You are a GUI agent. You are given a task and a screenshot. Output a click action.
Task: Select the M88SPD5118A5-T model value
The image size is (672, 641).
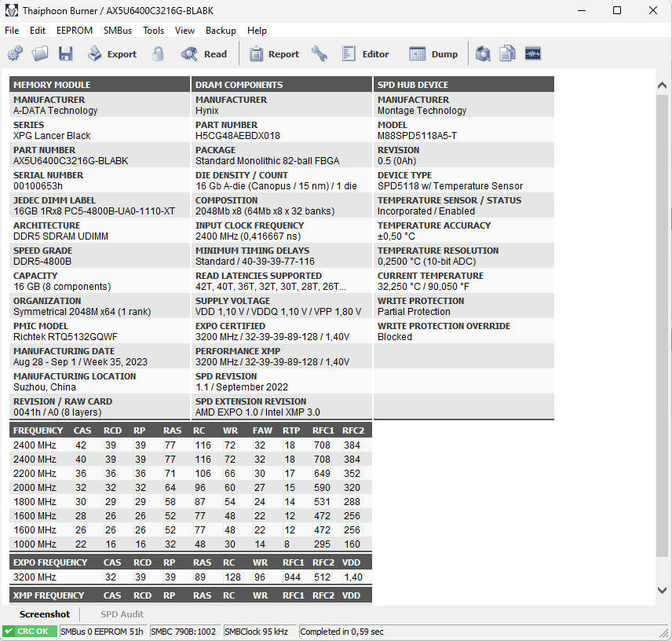click(x=417, y=135)
